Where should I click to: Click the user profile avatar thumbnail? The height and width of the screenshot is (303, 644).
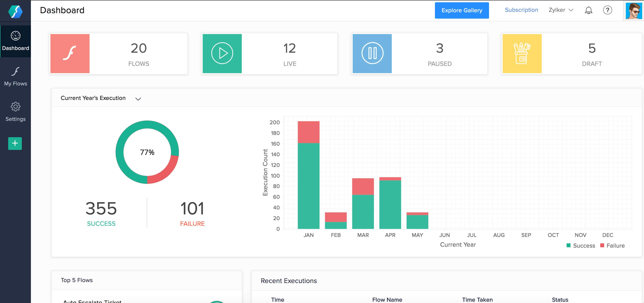click(634, 10)
